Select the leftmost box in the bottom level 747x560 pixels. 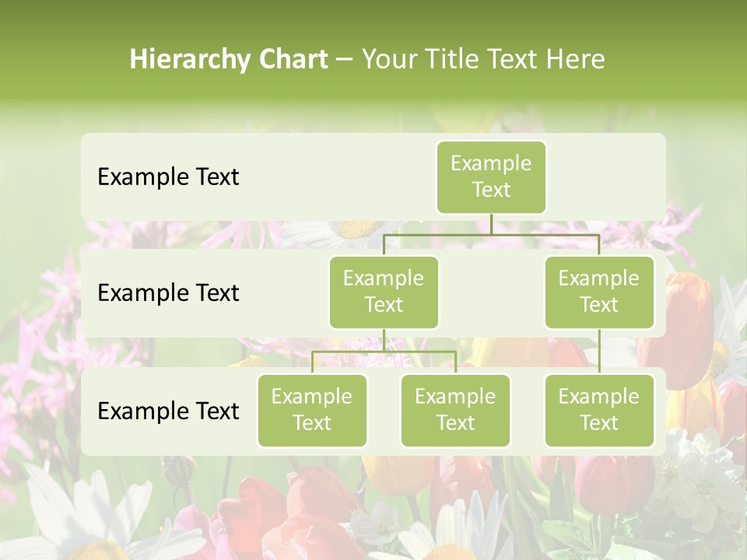pyautogui.click(x=312, y=411)
